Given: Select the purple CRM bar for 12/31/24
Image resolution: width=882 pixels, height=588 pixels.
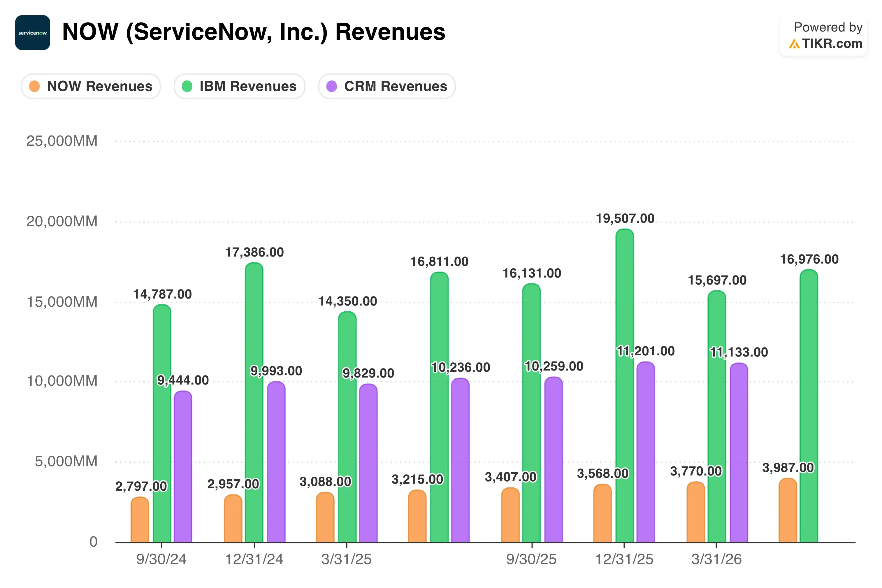Looking at the screenshot, I should click(x=276, y=462).
